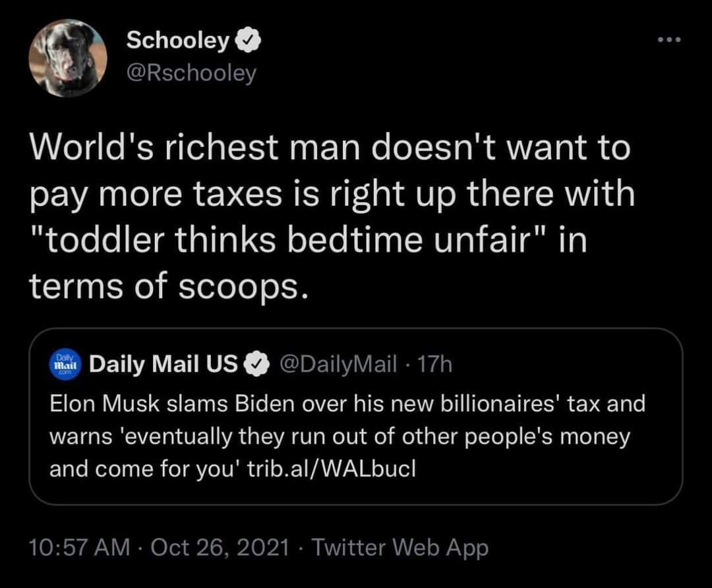Click the "terms of scoops." closing line

(168, 287)
